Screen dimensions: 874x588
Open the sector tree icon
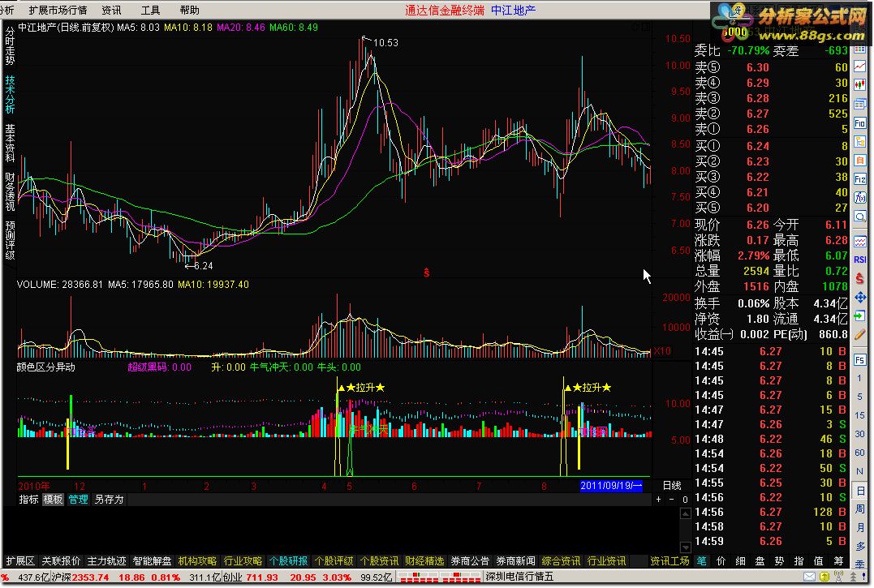(x=860, y=141)
